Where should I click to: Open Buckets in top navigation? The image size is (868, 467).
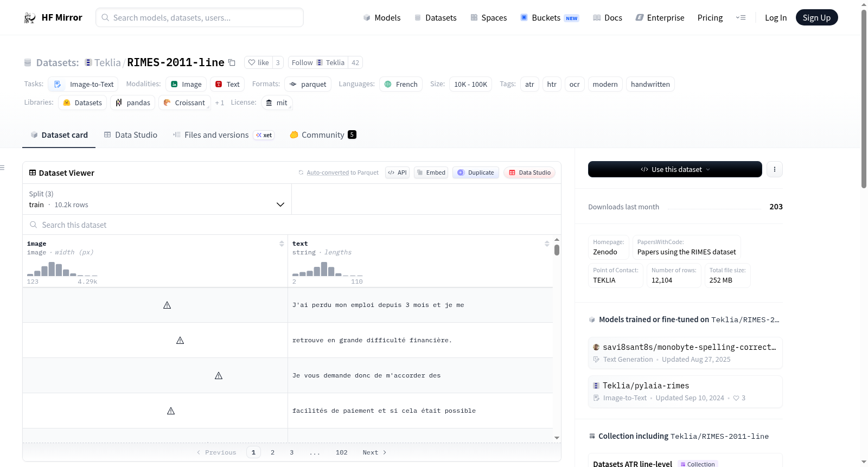tap(550, 17)
